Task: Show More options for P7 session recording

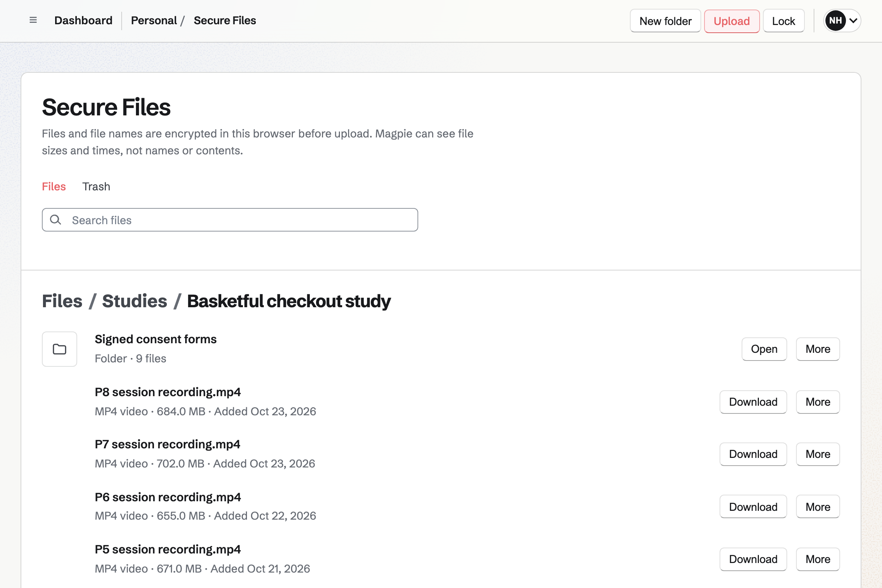Action: tap(817, 454)
